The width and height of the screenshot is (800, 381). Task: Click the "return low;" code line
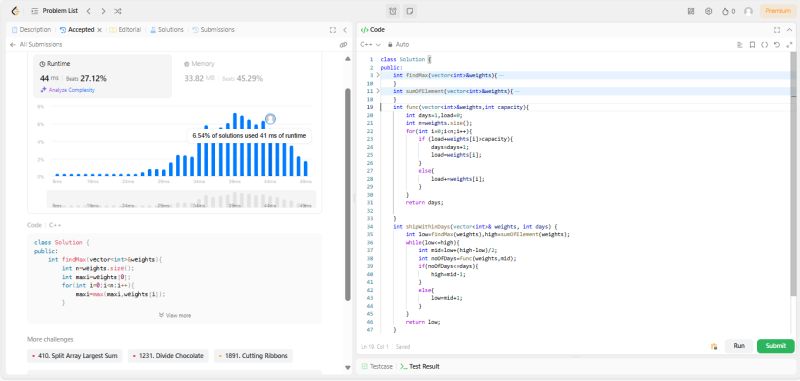[422, 322]
